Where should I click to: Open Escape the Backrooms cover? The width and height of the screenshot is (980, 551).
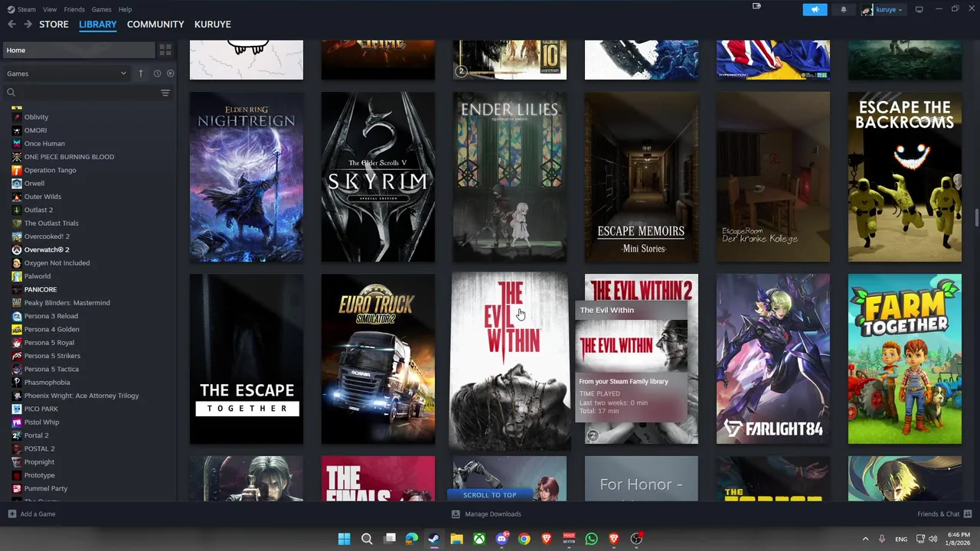(x=905, y=177)
